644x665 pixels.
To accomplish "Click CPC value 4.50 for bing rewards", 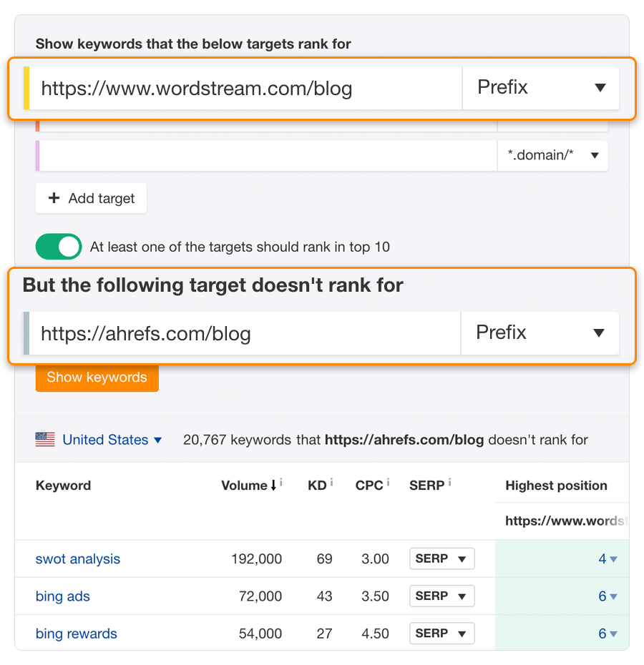I will [x=375, y=634].
